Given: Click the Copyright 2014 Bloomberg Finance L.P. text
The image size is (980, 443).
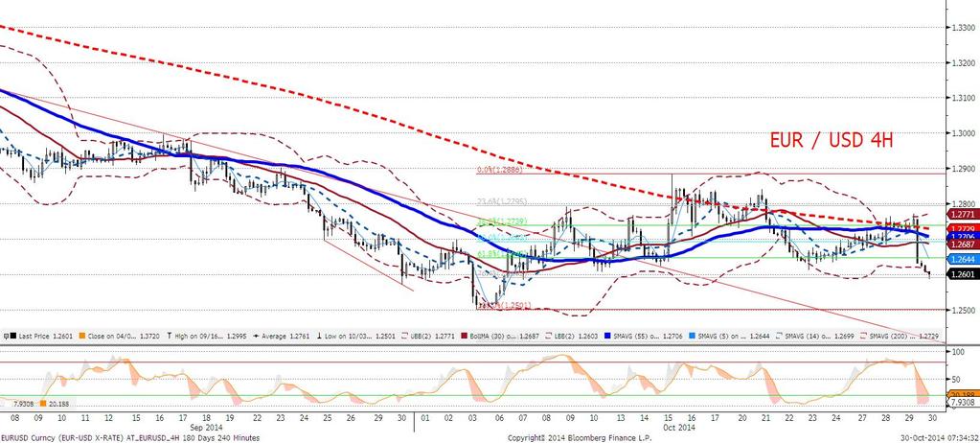Looking at the screenshot, I should (x=580, y=438).
